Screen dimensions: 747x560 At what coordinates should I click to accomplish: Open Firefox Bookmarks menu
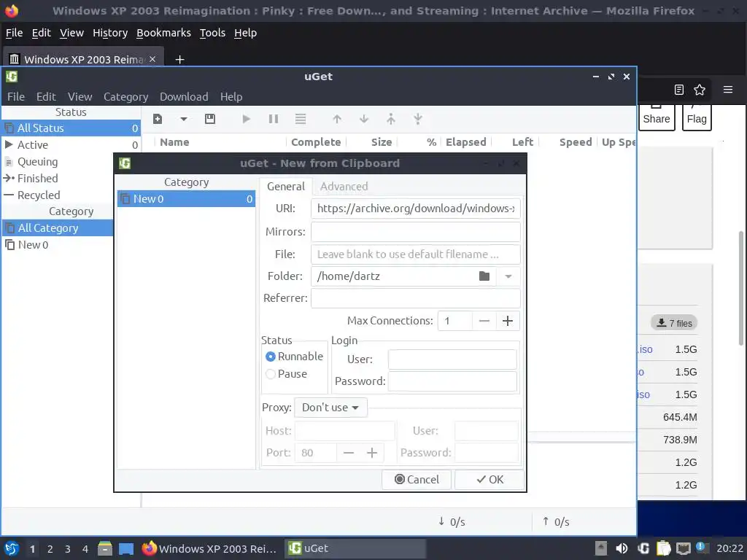point(163,33)
